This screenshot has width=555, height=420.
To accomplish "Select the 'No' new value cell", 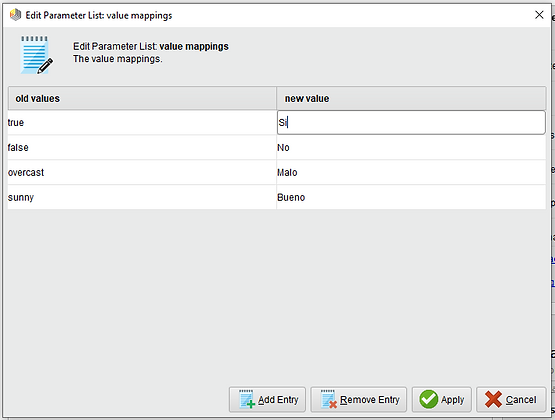I will [411, 147].
